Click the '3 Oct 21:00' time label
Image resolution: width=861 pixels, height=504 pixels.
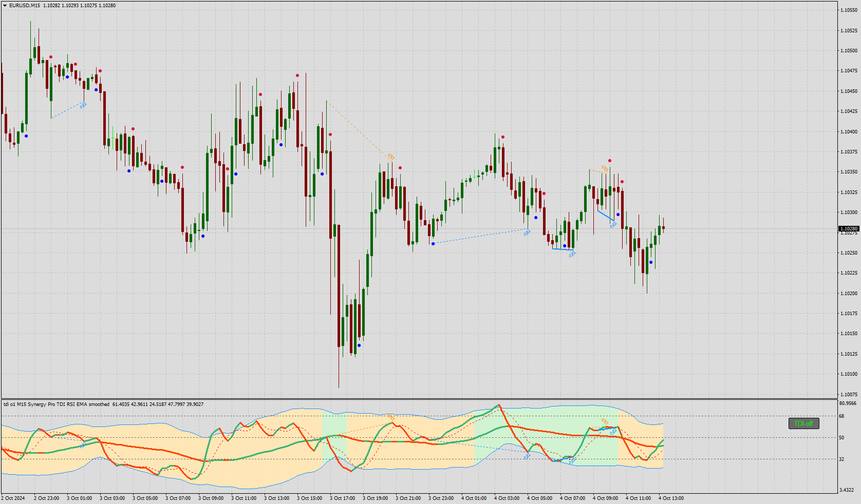[408, 498]
